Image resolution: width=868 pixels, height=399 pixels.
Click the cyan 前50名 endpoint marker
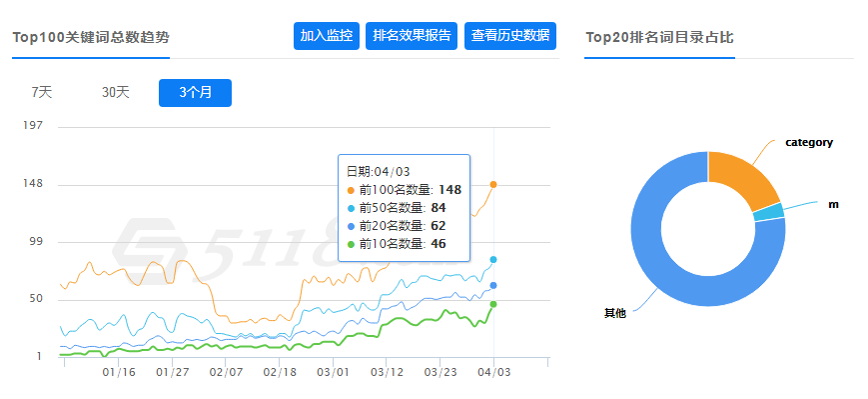(493, 259)
